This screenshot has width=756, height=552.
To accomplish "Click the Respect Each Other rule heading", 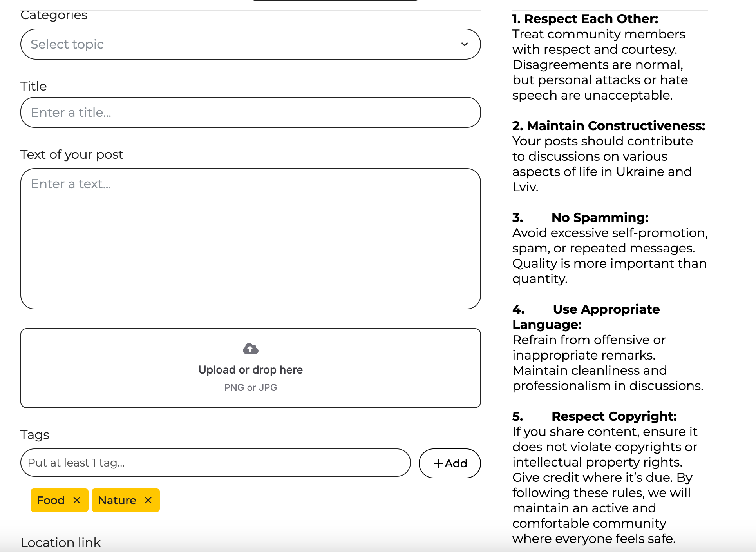I will coord(585,19).
